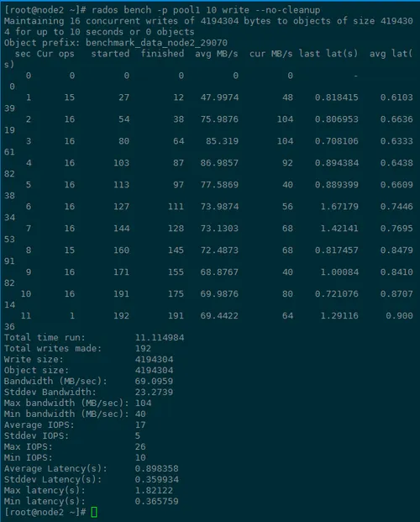Click avg MB/s value 77.5869
This screenshot has width=420, height=522.
219,185
